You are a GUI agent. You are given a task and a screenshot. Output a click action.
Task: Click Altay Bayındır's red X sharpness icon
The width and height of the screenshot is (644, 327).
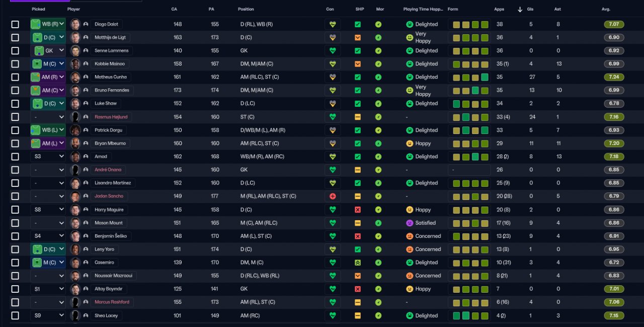[358, 289]
